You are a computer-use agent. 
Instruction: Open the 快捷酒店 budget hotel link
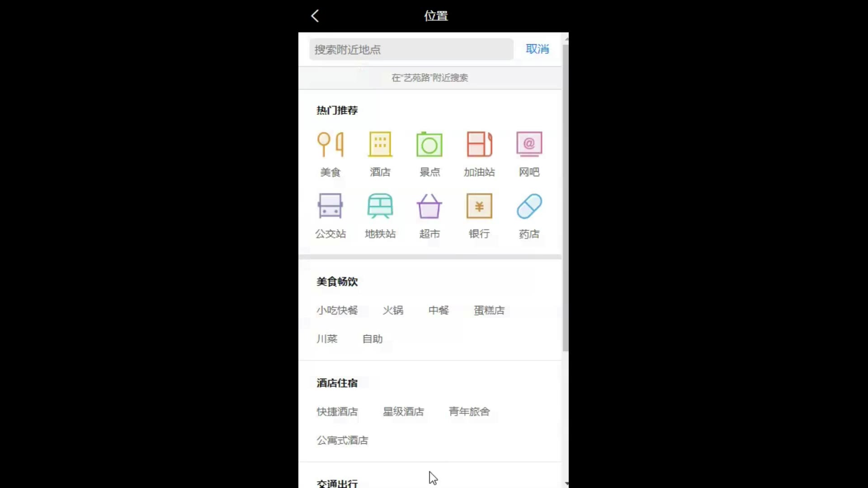tap(337, 412)
